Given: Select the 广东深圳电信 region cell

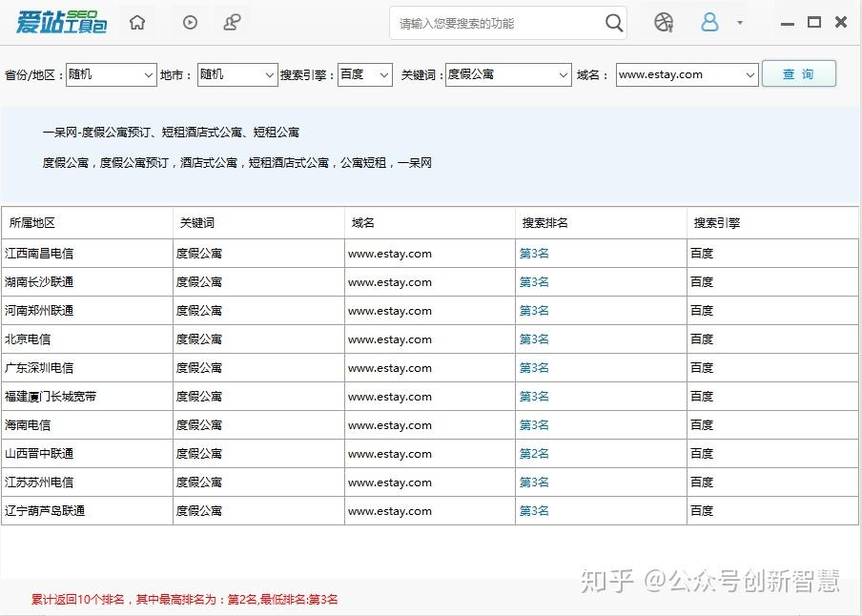Looking at the screenshot, I should pos(87,368).
